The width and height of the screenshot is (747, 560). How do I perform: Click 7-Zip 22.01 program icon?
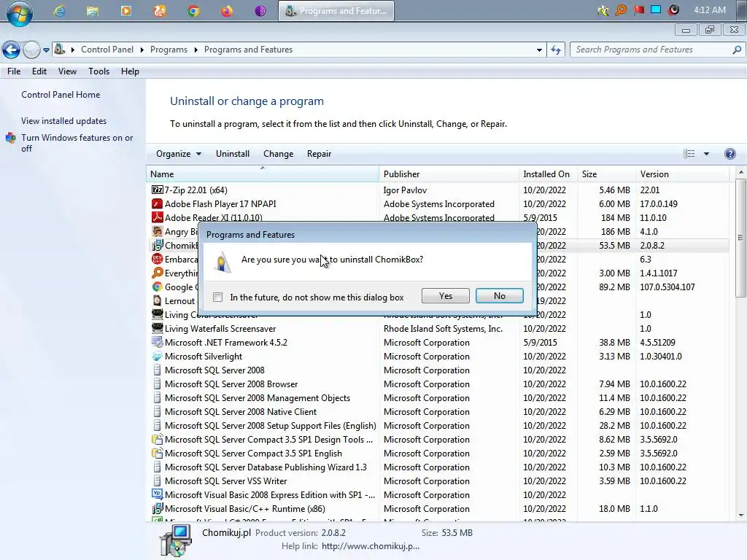[157, 190]
